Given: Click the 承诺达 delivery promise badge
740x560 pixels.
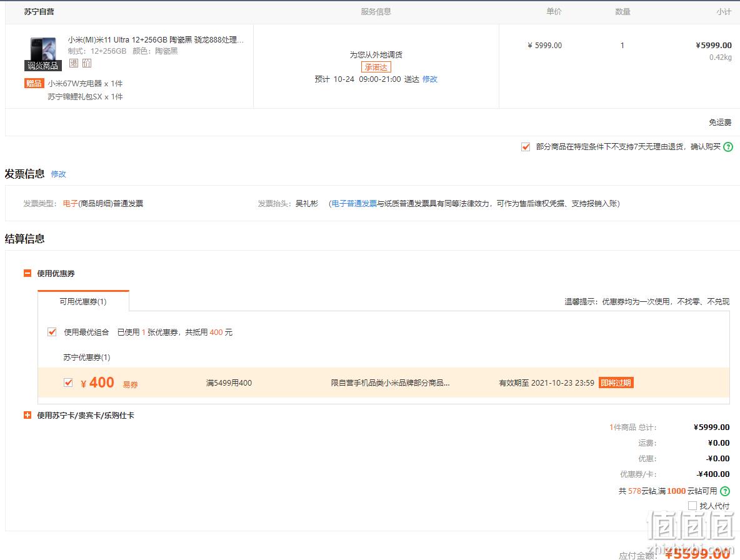Looking at the screenshot, I should (x=376, y=67).
